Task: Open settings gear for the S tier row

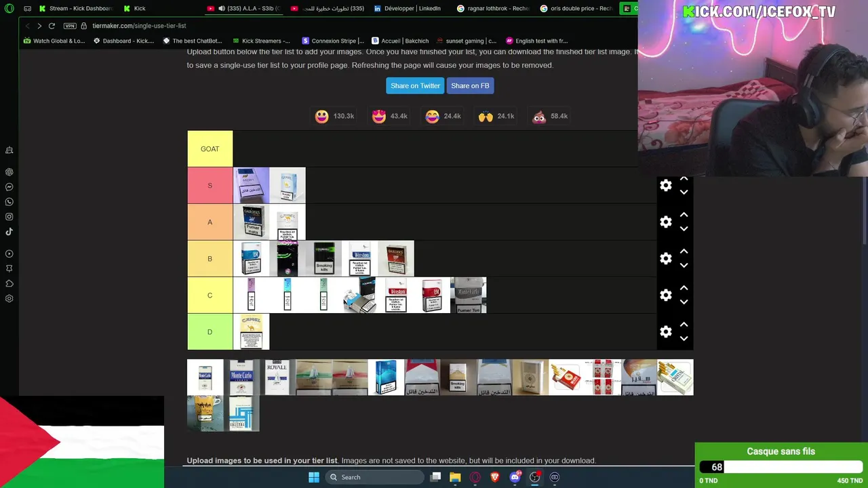Action: 666,186
